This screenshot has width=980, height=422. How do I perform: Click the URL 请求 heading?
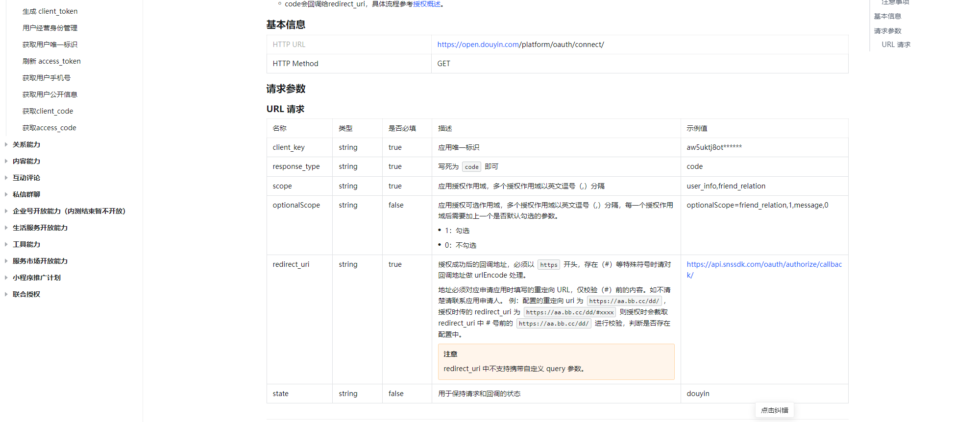(285, 109)
